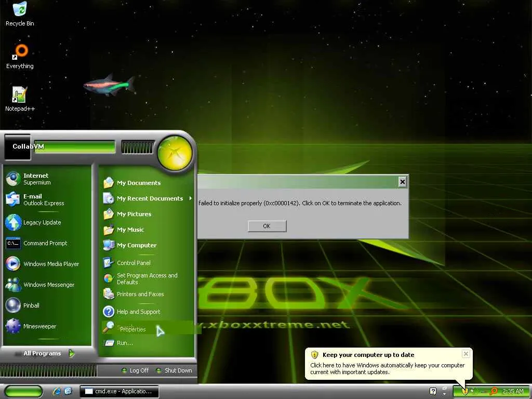This screenshot has width=532, height=399.
Task: Choose Properties in the context menu
Action: tap(132, 329)
